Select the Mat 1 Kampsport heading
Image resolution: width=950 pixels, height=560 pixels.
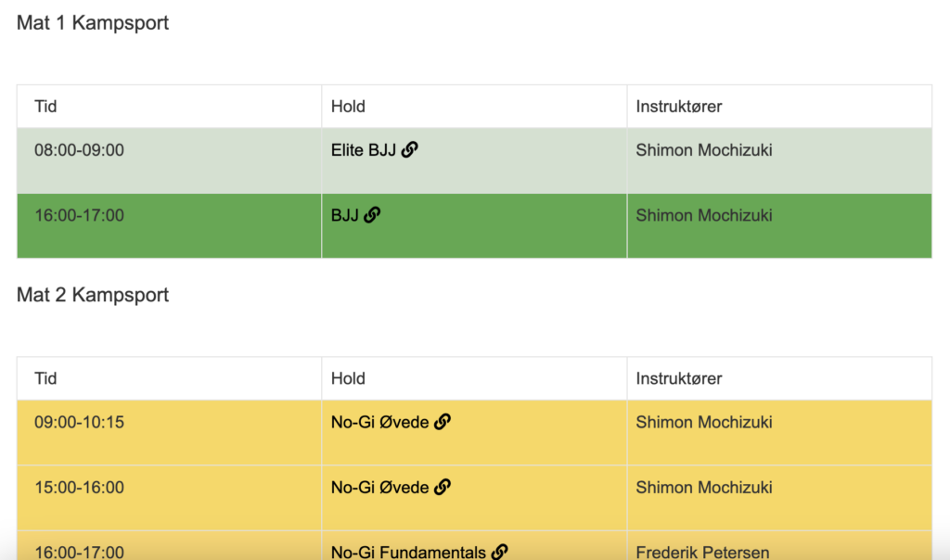coord(93,23)
